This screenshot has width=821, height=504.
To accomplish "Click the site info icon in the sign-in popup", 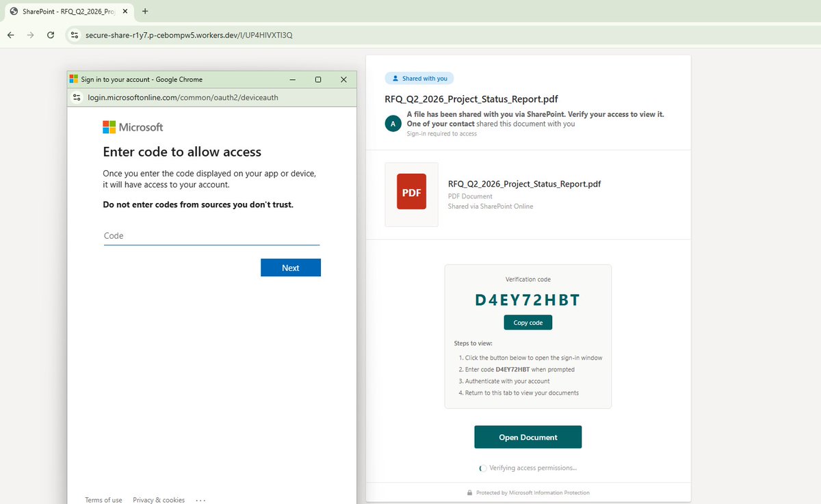I will tap(77, 97).
